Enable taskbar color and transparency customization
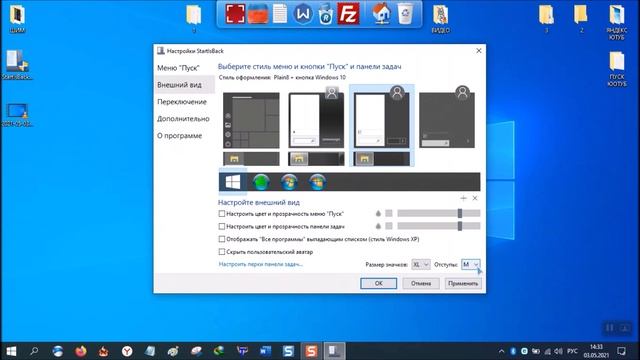The image size is (640, 360). [x=222, y=226]
